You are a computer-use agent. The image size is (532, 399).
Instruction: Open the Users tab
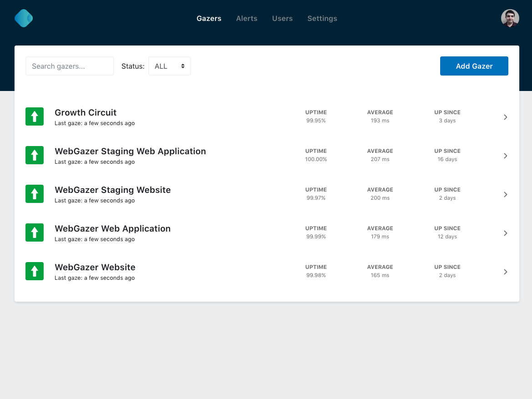pos(282,19)
